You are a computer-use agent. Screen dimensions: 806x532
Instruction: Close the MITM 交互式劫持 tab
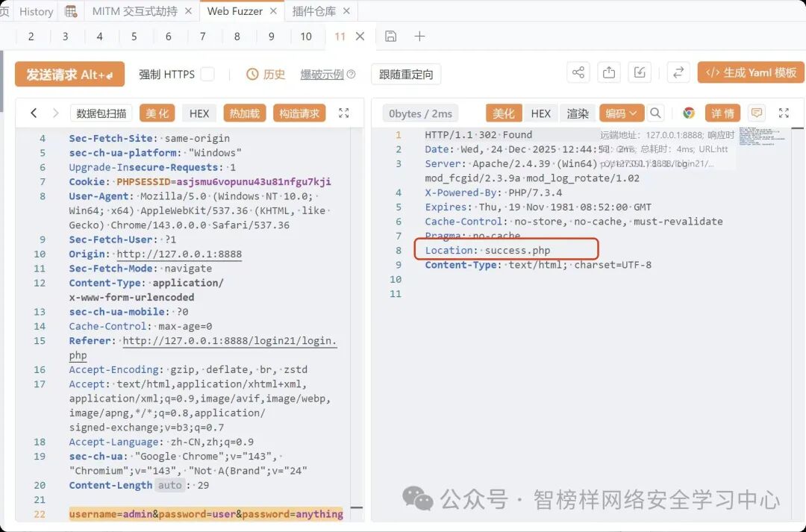tap(189, 11)
